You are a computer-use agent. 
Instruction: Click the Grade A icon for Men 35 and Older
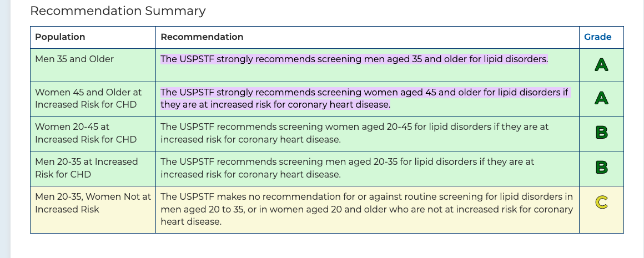click(x=601, y=65)
